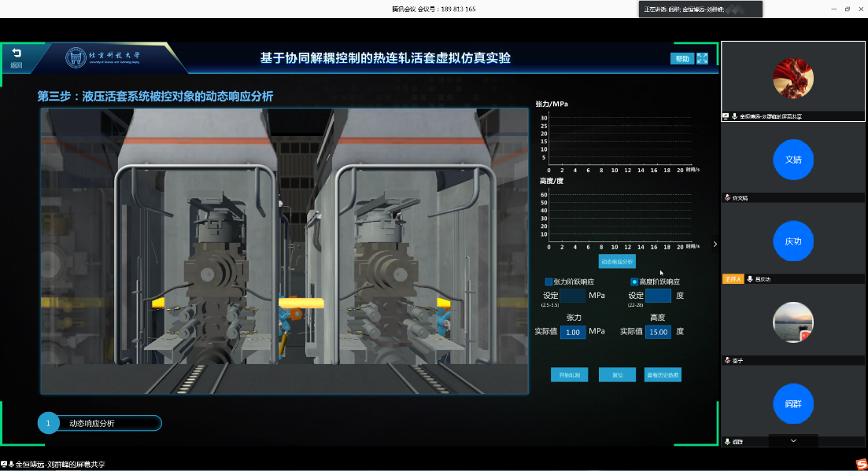
Task: Click the tension 设定 MPa input field
Action: (572, 296)
